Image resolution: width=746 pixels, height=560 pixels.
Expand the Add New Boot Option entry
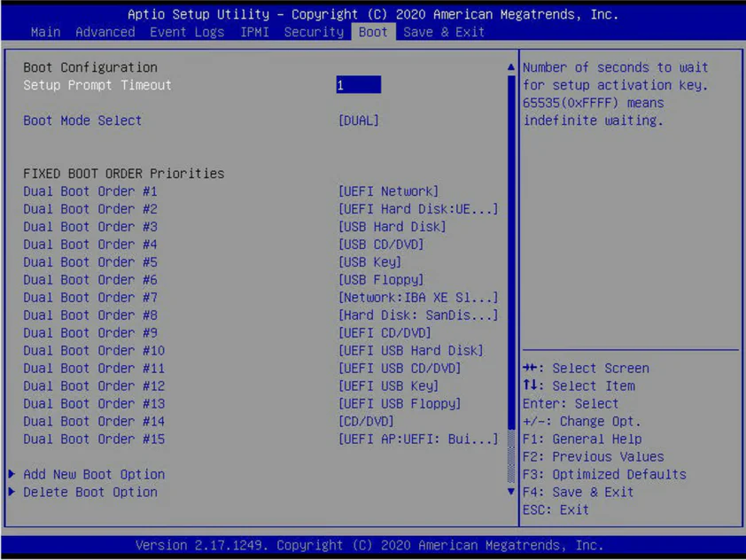tap(93, 474)
